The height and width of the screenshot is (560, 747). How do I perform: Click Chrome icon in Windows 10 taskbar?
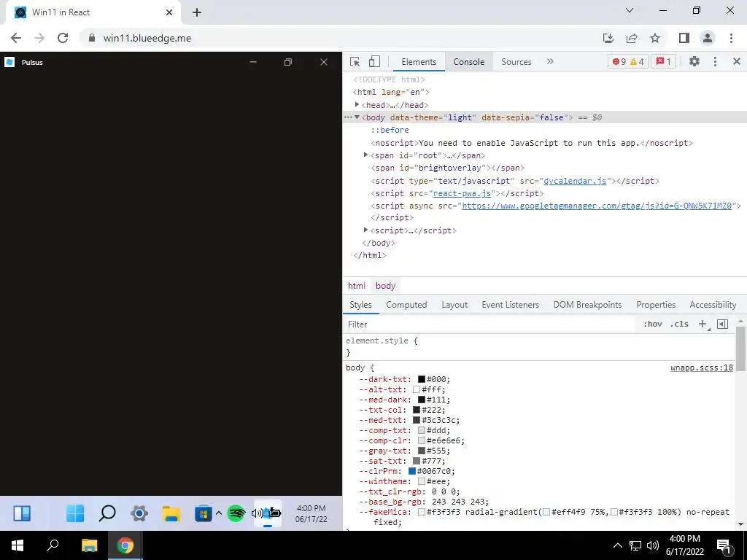[125, 545]
